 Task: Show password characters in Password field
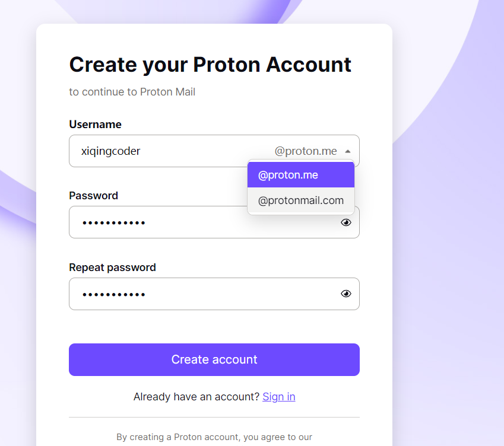coord(345,222)
